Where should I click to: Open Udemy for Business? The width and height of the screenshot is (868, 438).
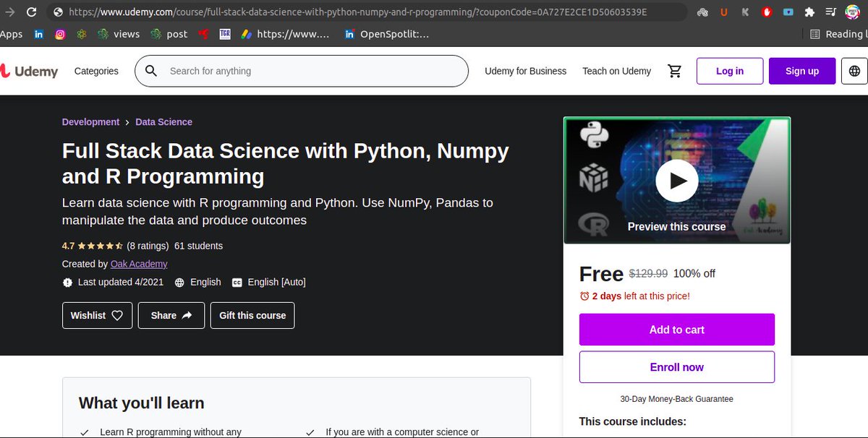526,71
